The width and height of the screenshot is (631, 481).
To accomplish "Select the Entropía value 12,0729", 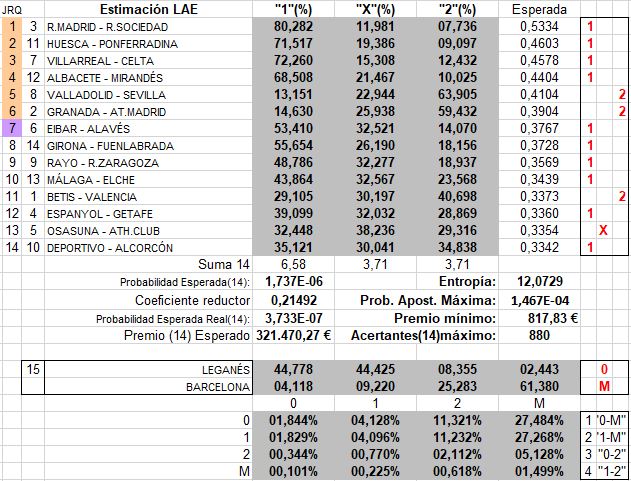I will tap(539, 281).
